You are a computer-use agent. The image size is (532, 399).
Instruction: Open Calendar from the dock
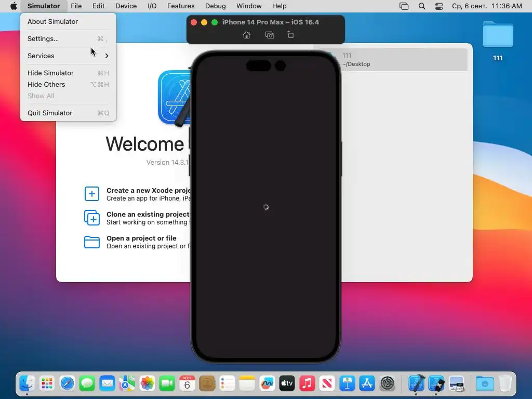(187, 384)
